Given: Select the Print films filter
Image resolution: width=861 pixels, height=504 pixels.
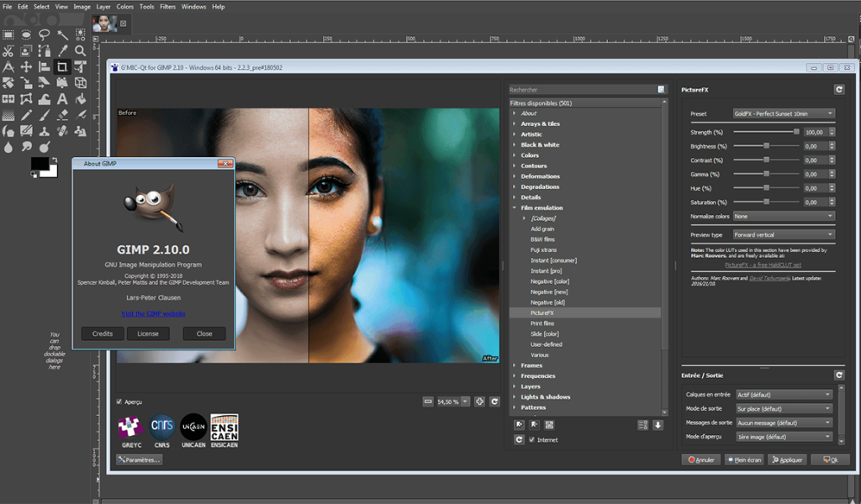Looking at the screenshot, I should click(542, 323).
